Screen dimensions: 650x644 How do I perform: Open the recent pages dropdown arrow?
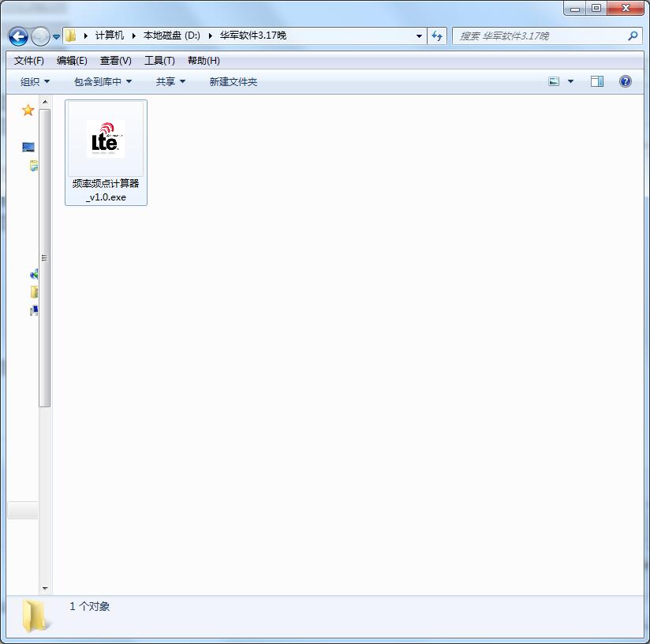coord(56,37)
